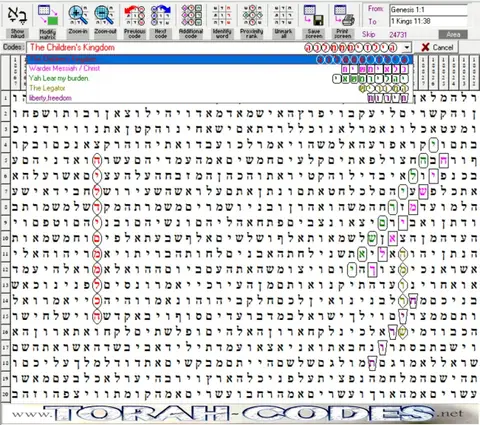Screen dimensions: 480x425
Task: Click the Show nikud Hebrew letters icon
Action: click(x=17, y=15)
